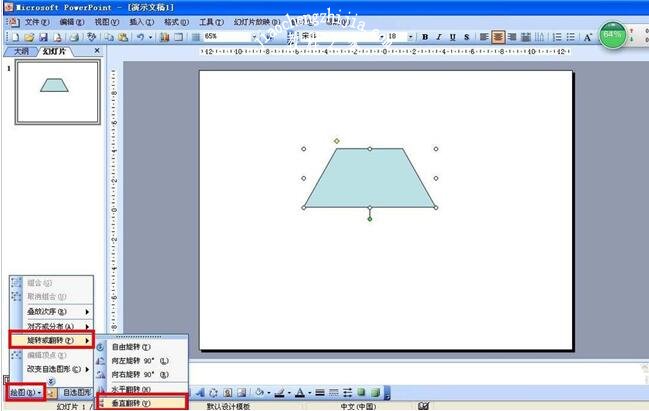Toggle center text alignment

pyautogui.click(x=498, y=37)
